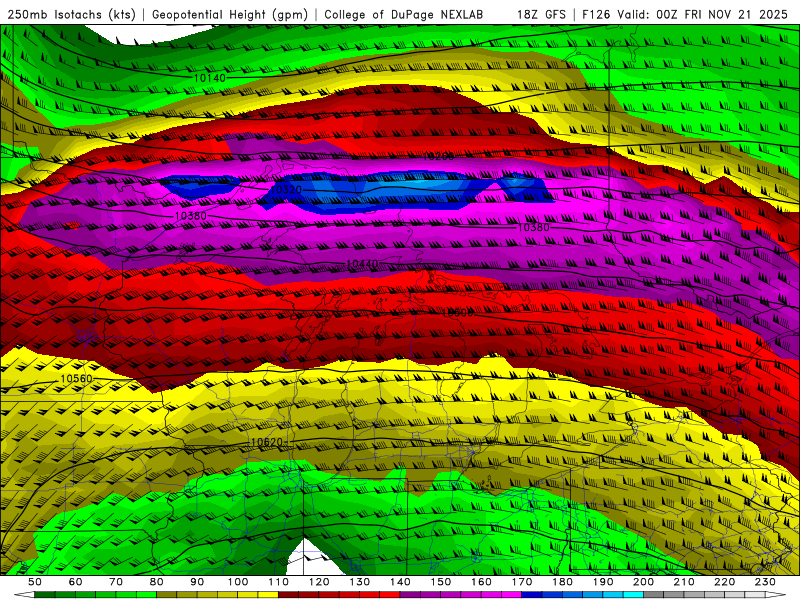800x600 pixels.
Task: Click the 210 kt color scale label
Action: pos(684,582)
